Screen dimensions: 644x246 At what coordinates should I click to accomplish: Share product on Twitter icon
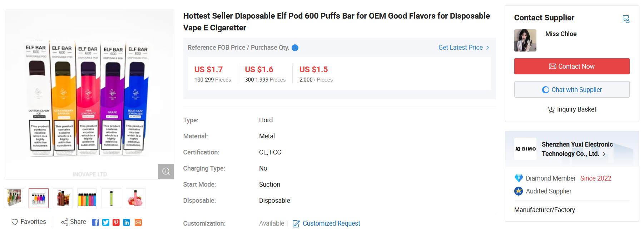pos(106,222)
